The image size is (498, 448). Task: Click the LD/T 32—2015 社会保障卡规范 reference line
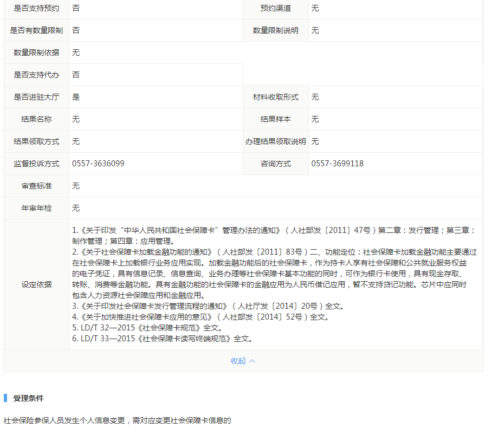pyautogui.click(x=147, y=328)
